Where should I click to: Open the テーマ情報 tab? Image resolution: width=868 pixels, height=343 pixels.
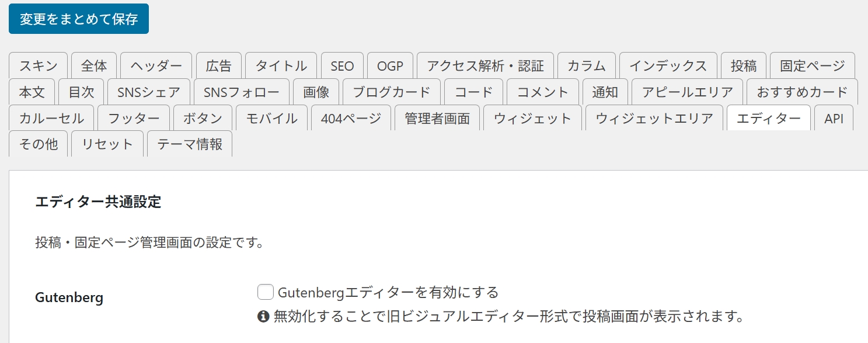[190, 144]
